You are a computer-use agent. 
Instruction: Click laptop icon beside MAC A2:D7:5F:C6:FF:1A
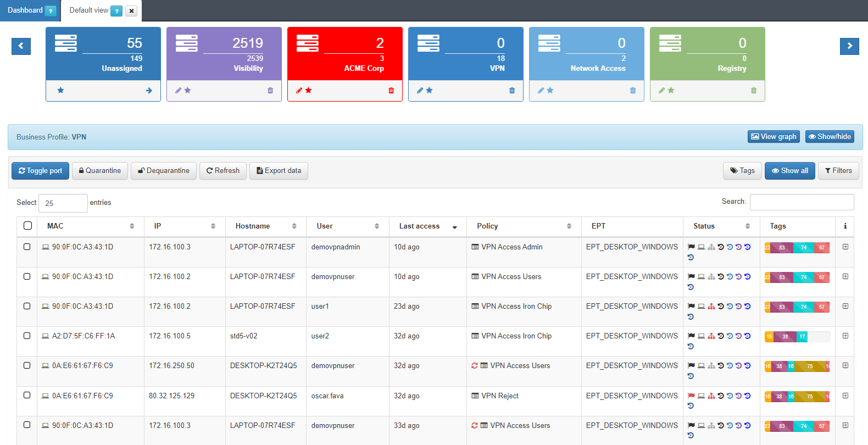pyautogui.click(x=46, y=336)
